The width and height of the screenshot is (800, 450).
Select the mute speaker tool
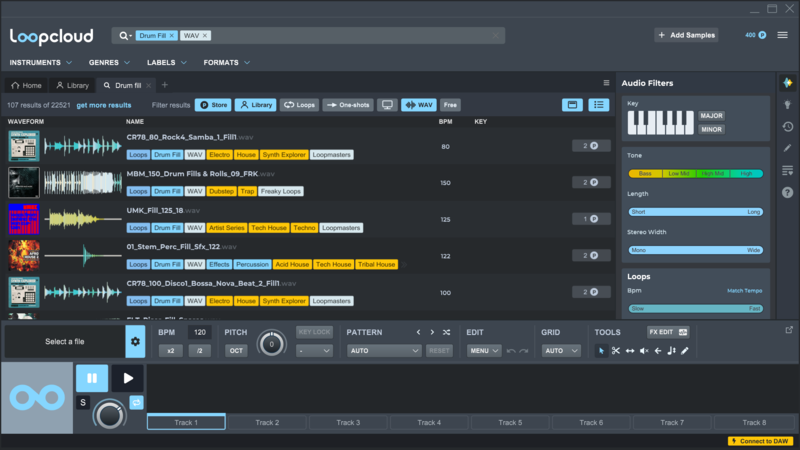644,351
